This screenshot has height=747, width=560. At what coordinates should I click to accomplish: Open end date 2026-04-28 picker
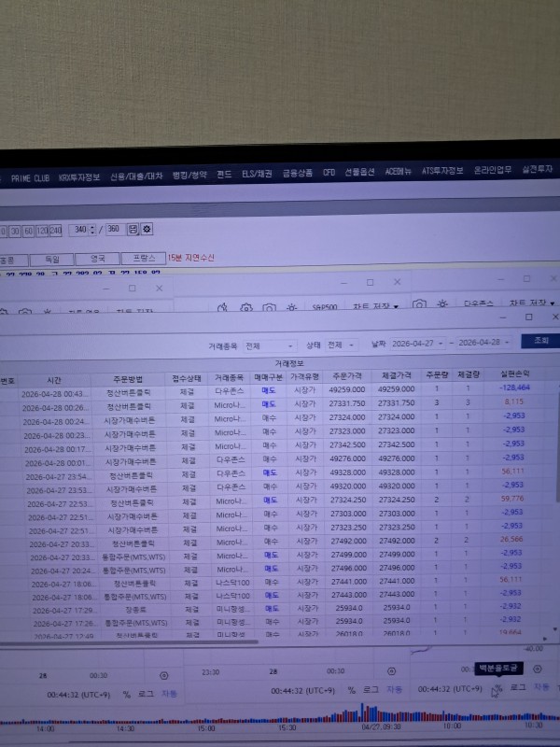[483, 342]
